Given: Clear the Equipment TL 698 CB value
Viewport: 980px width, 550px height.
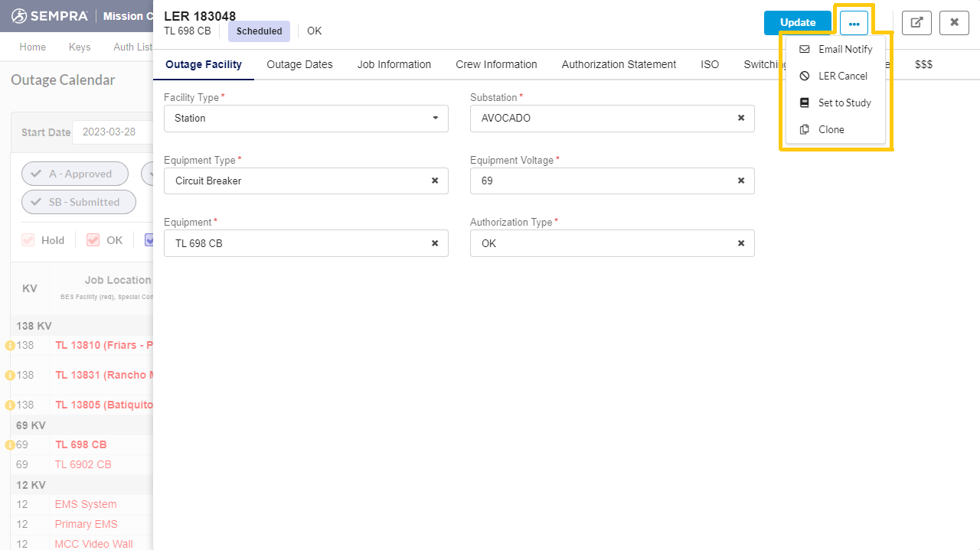Looking at the screenshot, I should (434, 243).
